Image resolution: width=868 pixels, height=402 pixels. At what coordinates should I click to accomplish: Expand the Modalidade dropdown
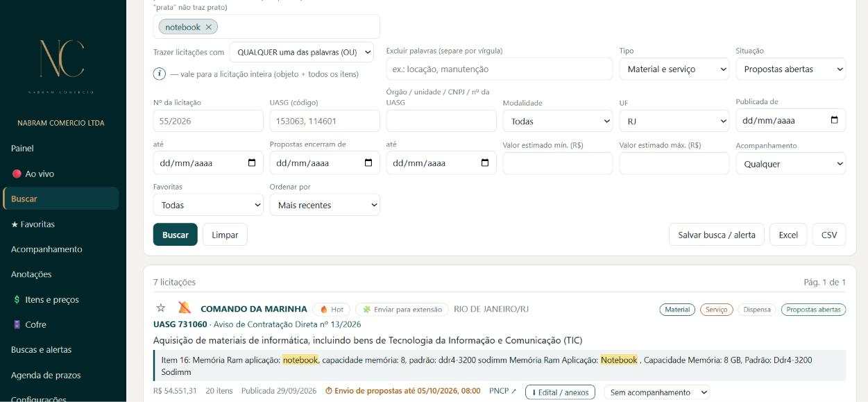tap(558, 121)
